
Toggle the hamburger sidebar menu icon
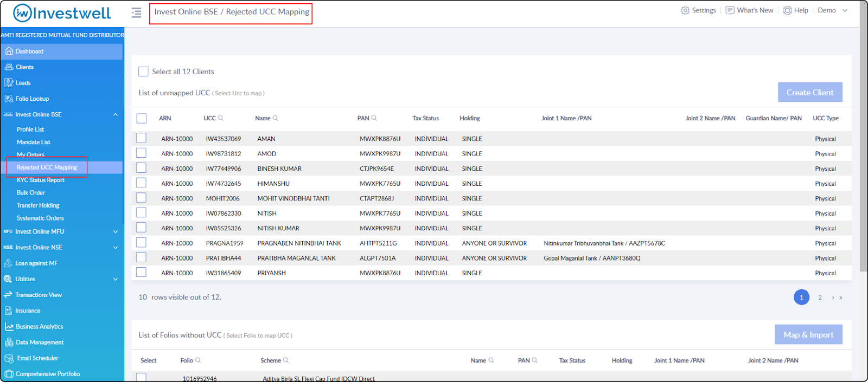pos(136,12)
